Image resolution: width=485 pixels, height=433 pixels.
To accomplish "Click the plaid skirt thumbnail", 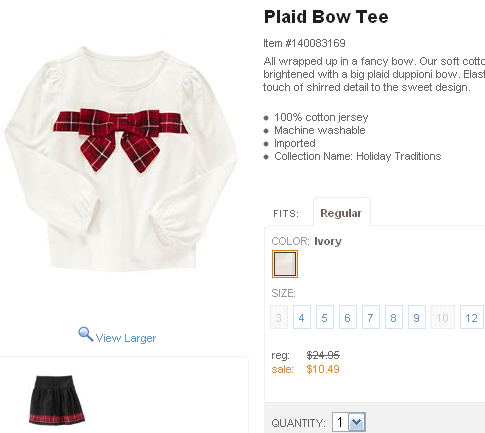I will 57,400.
